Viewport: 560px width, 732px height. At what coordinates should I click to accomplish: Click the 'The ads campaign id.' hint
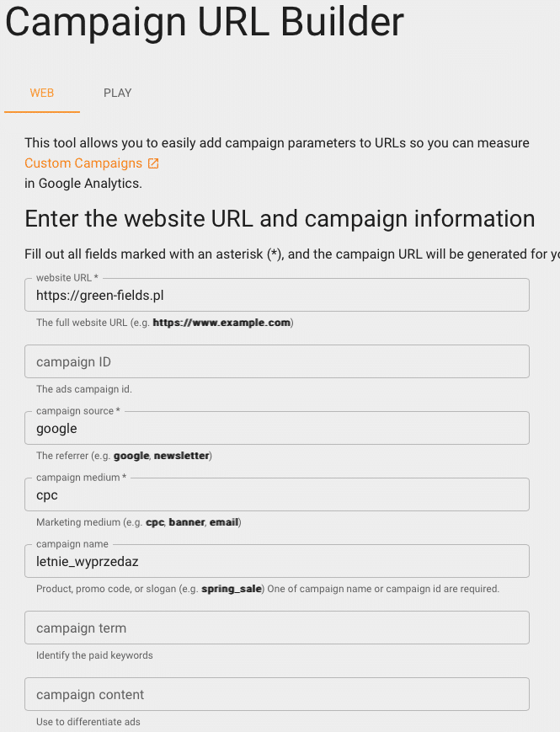[x=84, y=389]
